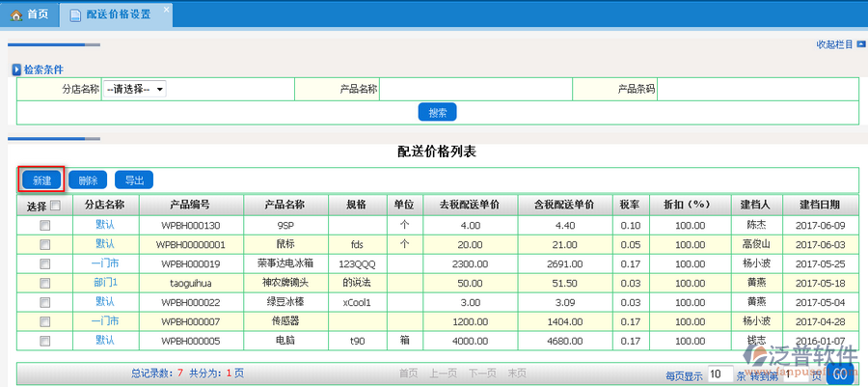Switch to the 首页 tab
The image size is (868, 387).
30,14
